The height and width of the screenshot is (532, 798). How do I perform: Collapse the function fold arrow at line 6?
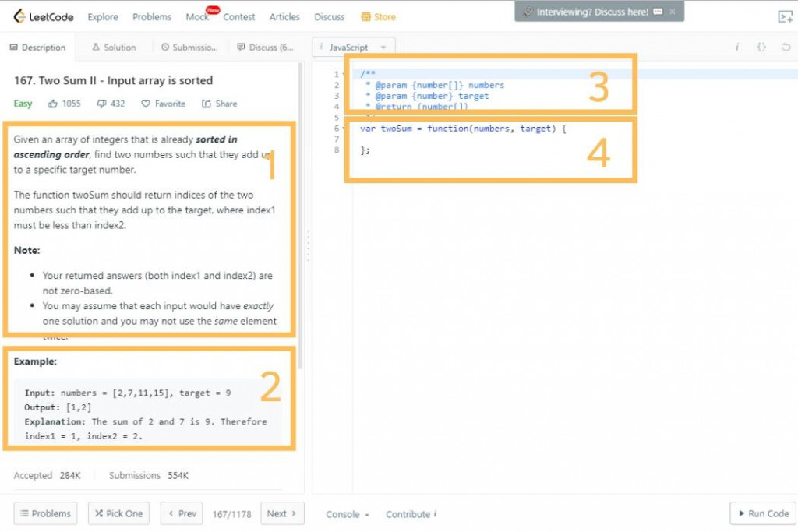tap(344, 129)
